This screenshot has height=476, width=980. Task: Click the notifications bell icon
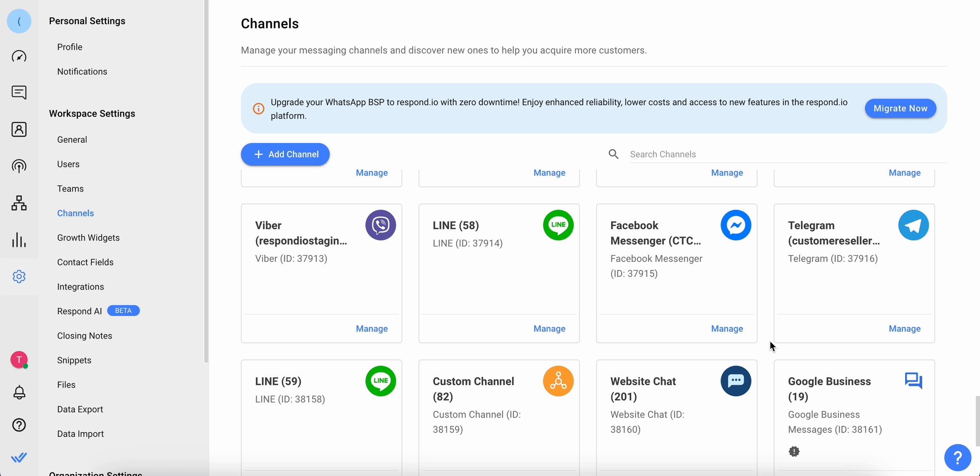click(x=19, y=392)
